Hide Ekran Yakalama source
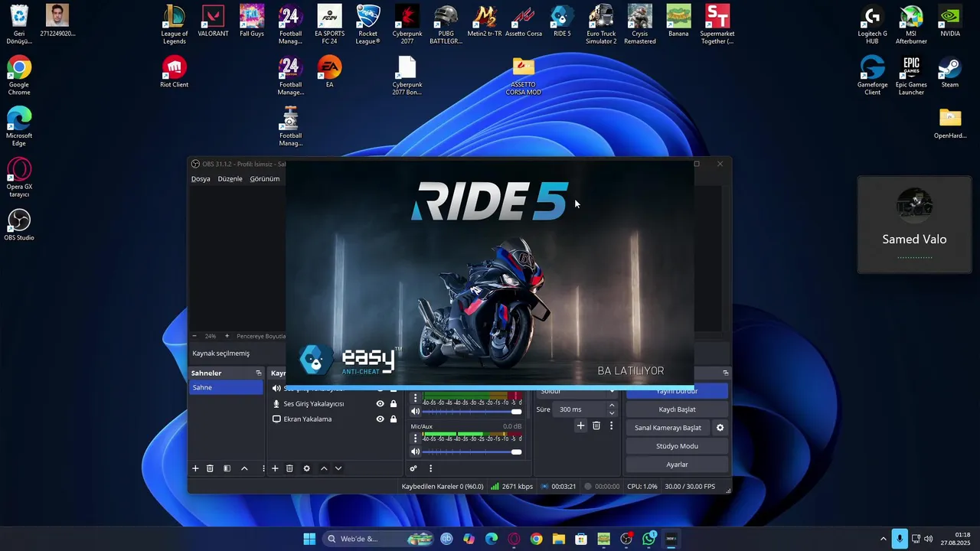980x551 pixels. [380, 419]
